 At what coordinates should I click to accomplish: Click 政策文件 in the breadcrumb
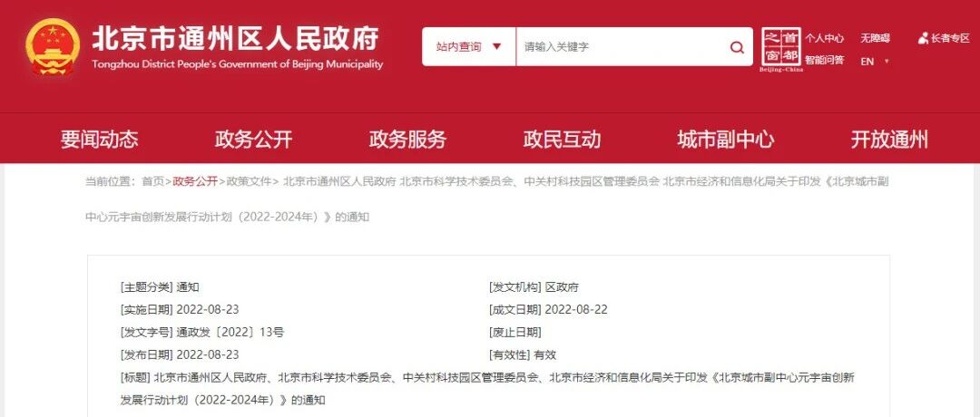tap(249, 181)
